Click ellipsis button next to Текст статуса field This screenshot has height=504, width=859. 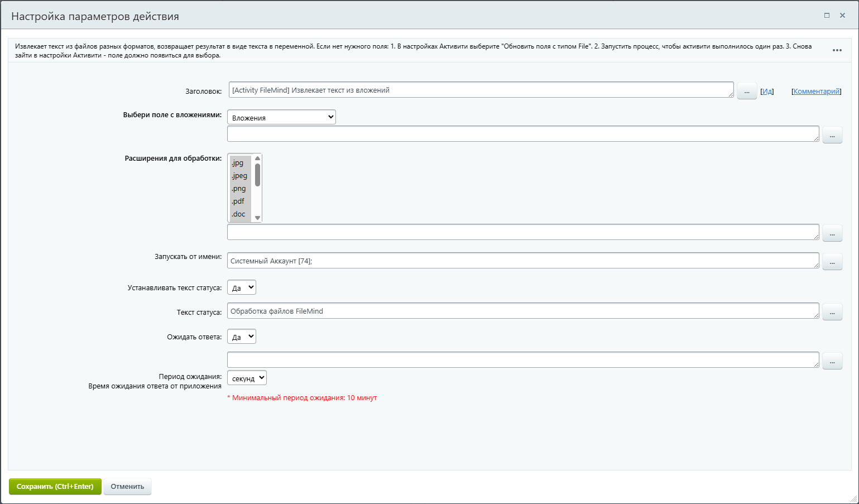[832, 312]
